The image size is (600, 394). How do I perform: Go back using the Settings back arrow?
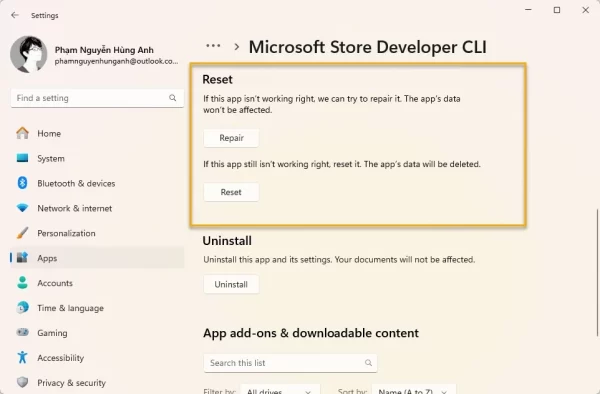click(x=15, y=15)
